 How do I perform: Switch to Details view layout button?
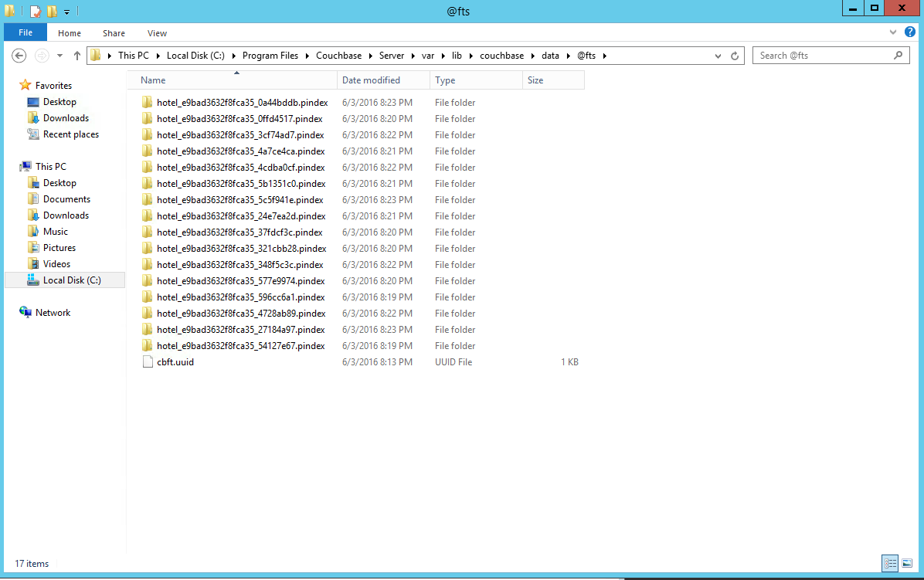point(889,563)
